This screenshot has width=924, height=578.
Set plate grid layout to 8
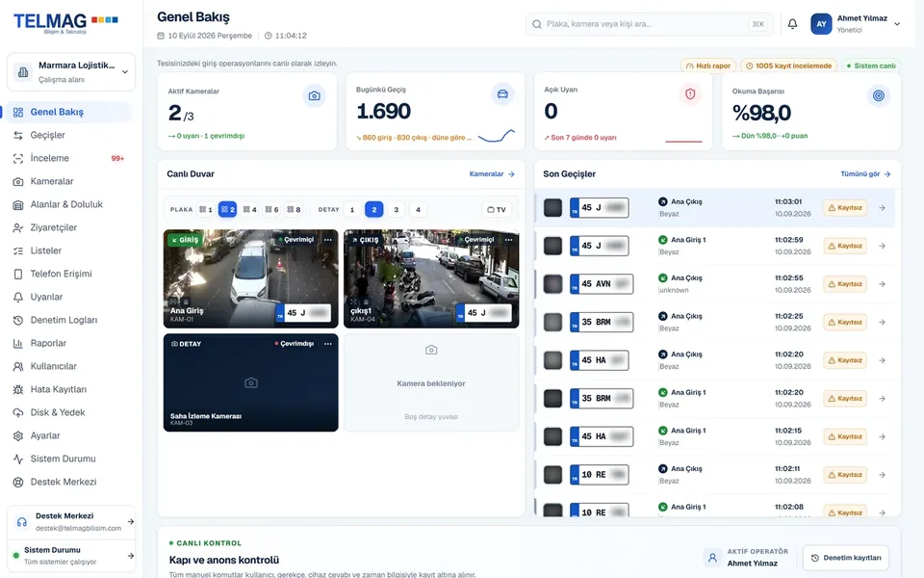(294, 209)
